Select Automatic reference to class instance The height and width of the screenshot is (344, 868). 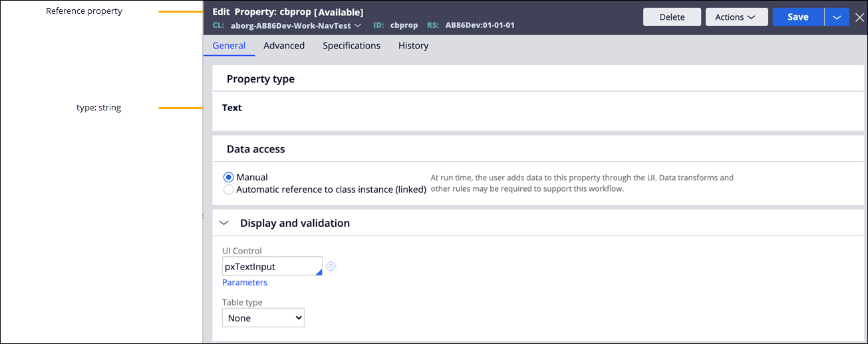tap(229, 190)
